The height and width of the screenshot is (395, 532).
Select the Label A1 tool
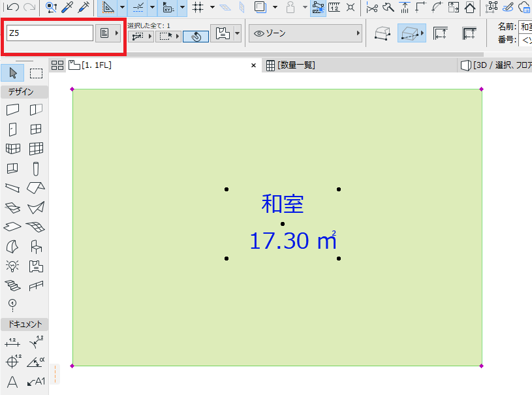[x=36, y=382]
